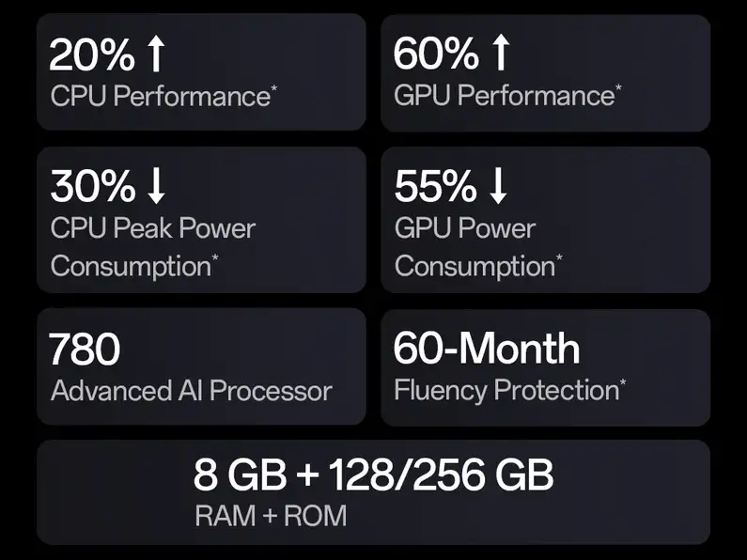Click the up arrow beside 60%
This screenshot has height=560, width=747.
click(x=501, y=56)
